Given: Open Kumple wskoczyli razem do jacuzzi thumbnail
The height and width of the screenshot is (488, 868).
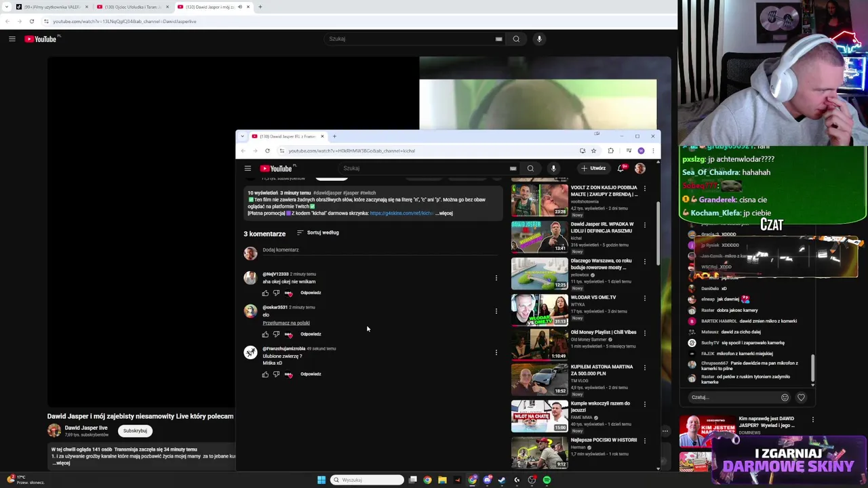Looking at the screenshot, I should click(x=540, y=416).
